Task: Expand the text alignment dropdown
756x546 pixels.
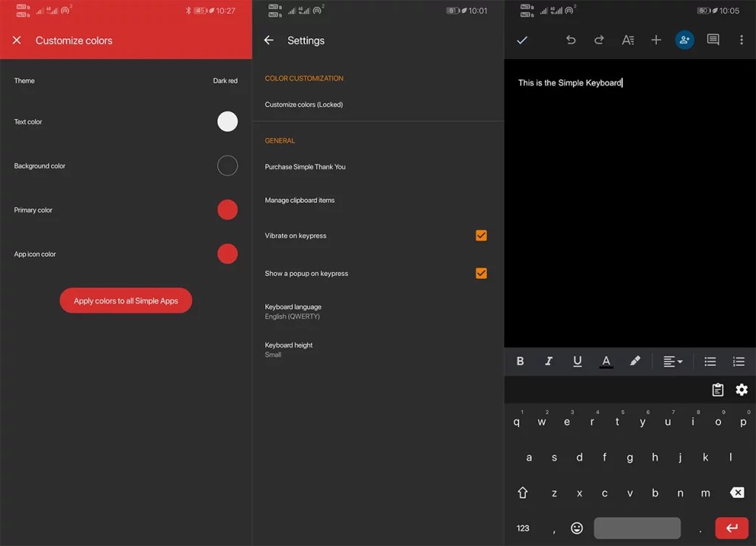Action: tap(673, 362)
